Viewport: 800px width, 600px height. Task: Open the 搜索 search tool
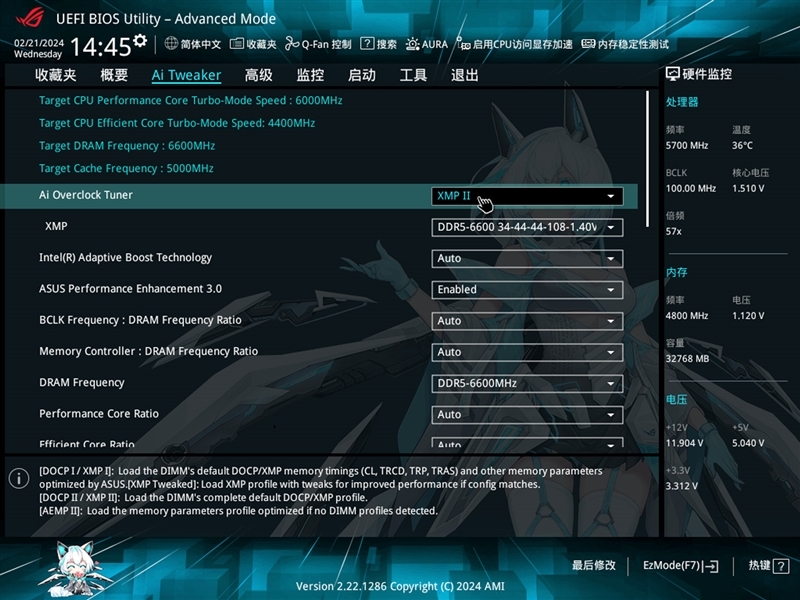click(378, 43)
